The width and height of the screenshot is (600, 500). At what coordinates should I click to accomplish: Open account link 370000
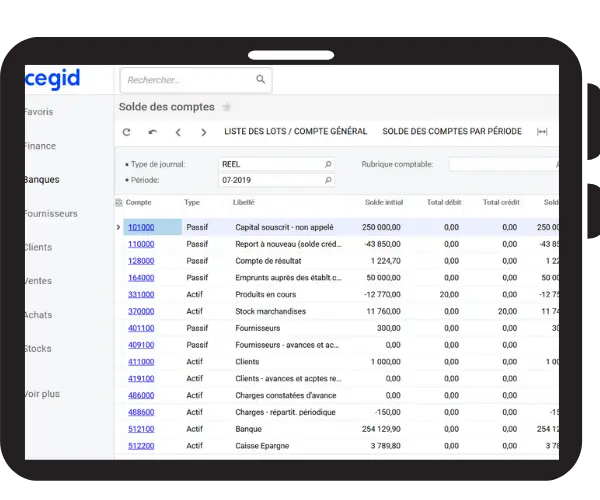coord(140,311)
